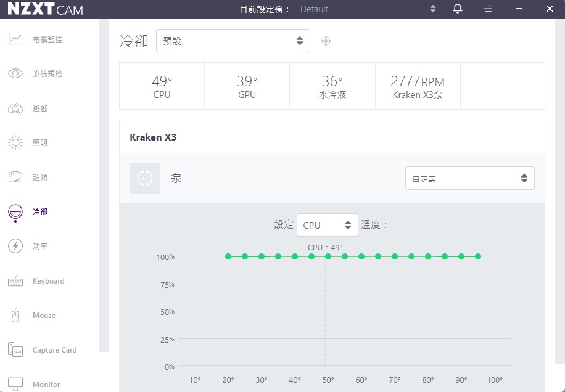Go to 系統規格 section
565x392 pixels.
click(x=47, y=73)
